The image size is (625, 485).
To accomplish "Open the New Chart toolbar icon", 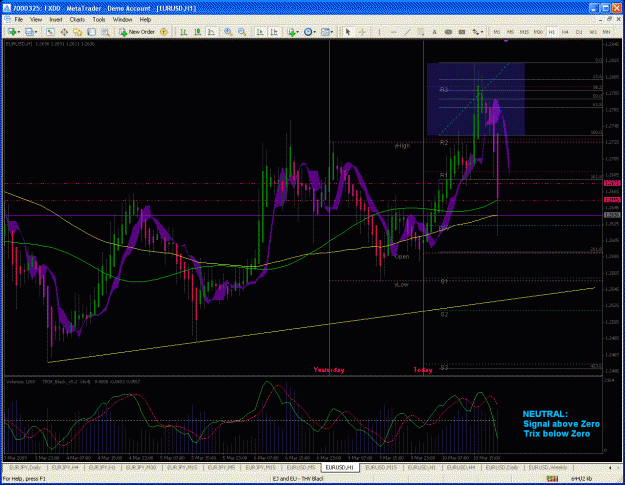I will coord(12,32).
